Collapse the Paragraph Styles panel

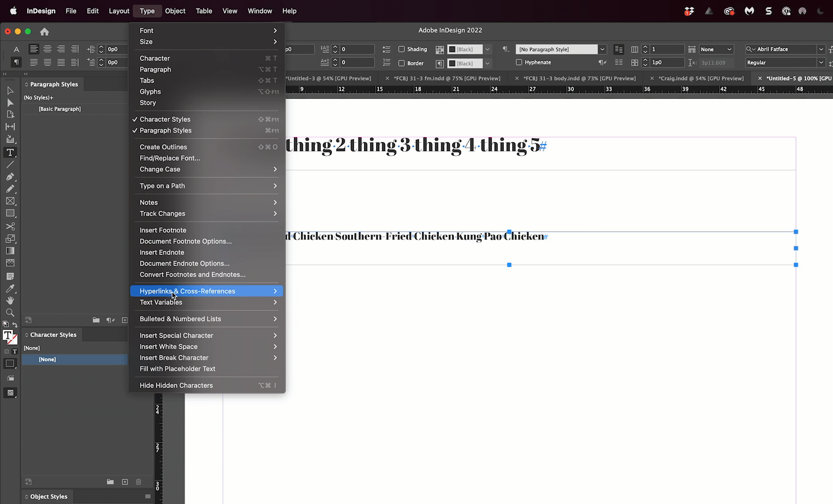26,85
